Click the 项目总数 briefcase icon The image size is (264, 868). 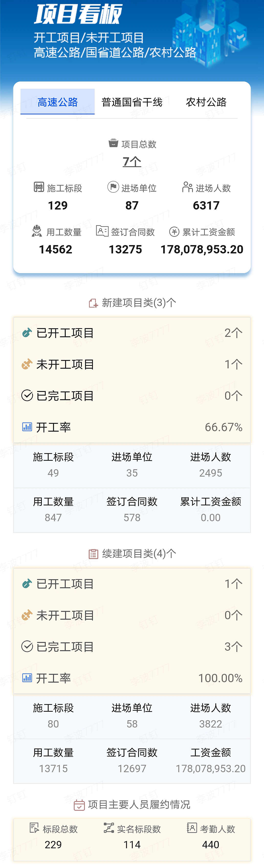point(113,143)
